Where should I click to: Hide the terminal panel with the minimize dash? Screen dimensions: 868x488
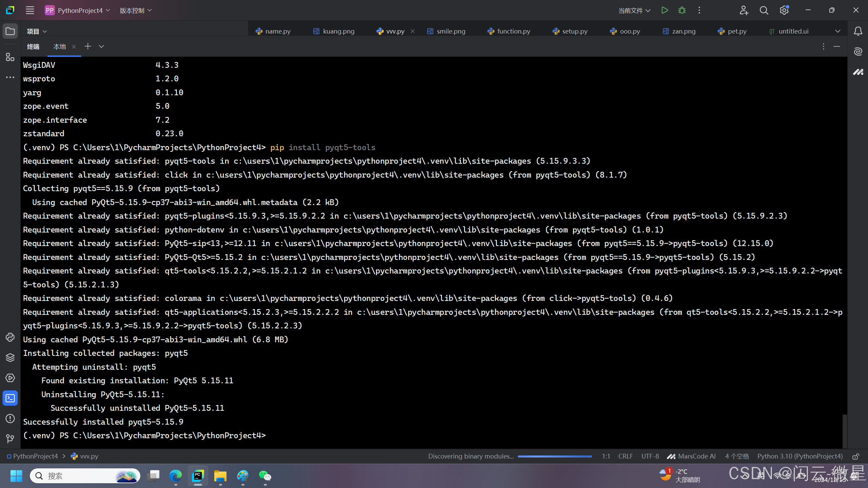pyautogui.click(x=837, y=46)
